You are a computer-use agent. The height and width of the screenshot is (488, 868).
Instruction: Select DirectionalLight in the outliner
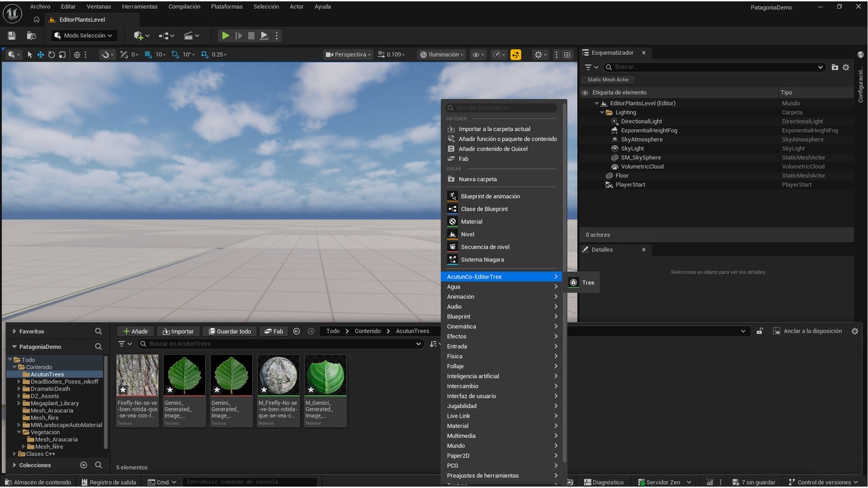point(641,121)
